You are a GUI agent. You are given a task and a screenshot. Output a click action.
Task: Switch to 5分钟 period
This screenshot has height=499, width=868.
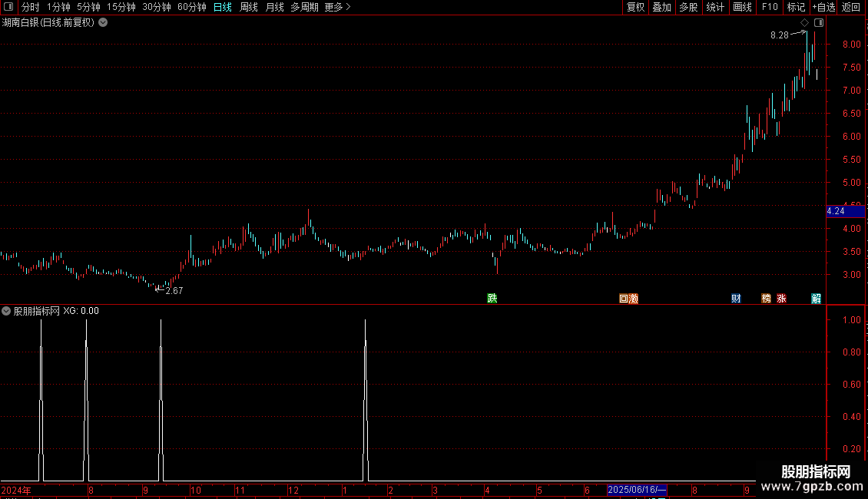tap(88, 7)
